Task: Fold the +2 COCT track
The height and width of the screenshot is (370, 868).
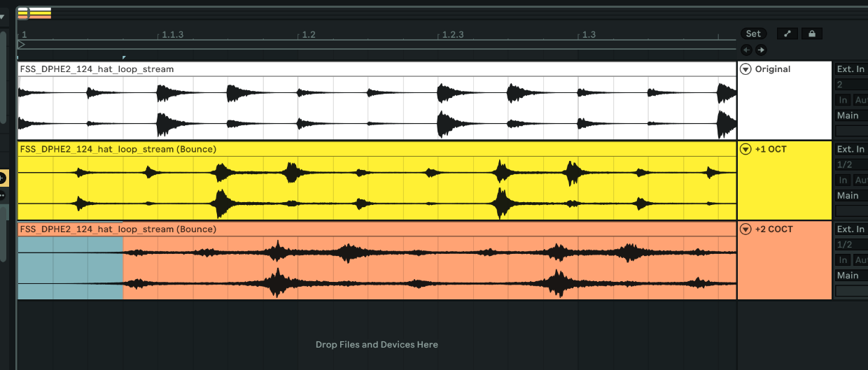Action: (745, 229)
